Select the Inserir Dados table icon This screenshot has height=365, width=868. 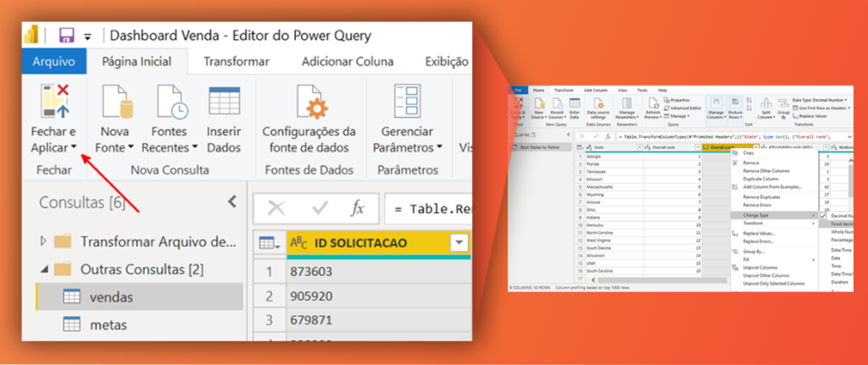click(224, 101)
